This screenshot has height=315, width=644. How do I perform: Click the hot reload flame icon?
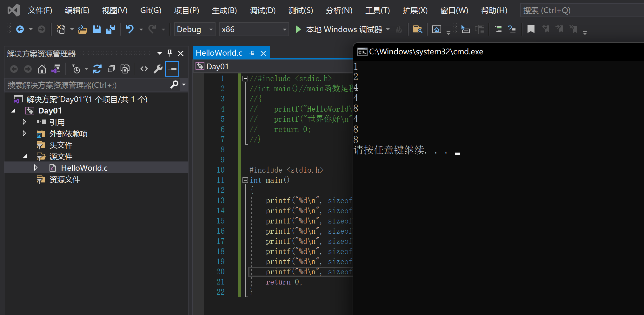coord(399,30)
